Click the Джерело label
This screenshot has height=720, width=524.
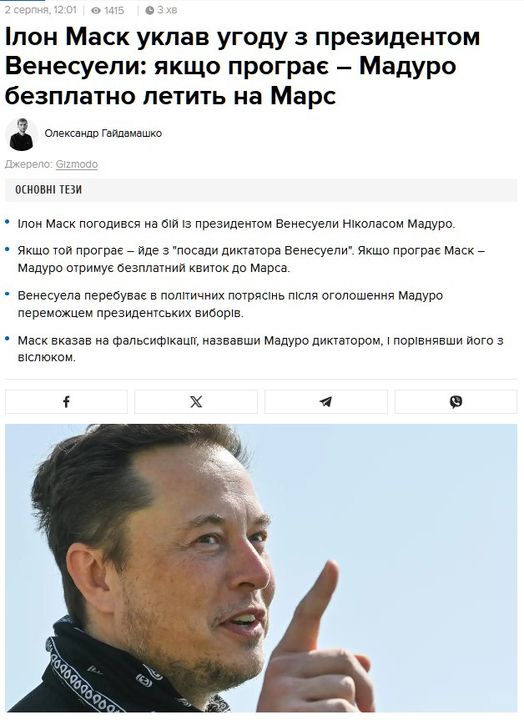click(x=29, y=164)
